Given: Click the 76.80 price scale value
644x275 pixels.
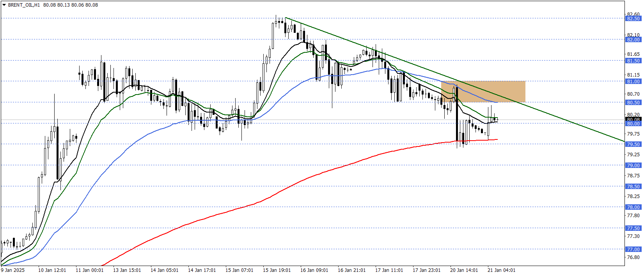Looking at the screenshot, I should (633, 257).
